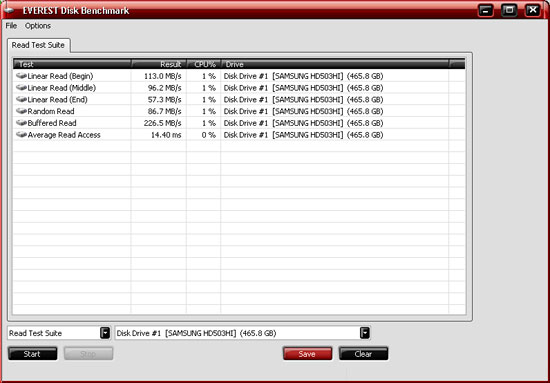Sort by the Test column header
Screen dimensions: 550x383
point(72,64)
